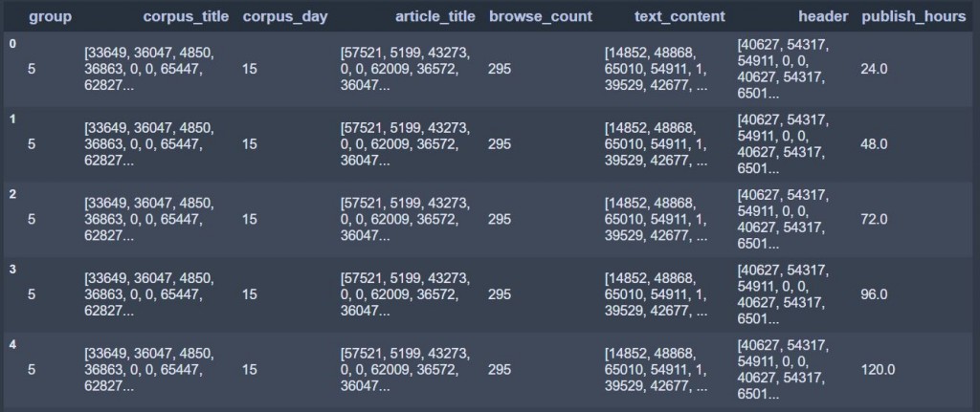Click header cell in the 96.0 row

click(x=783, y=294)
